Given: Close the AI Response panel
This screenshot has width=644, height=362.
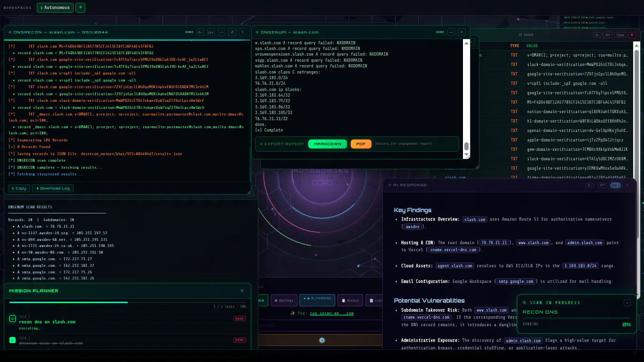Looking at the screenshot, I should tap(627, 185).
